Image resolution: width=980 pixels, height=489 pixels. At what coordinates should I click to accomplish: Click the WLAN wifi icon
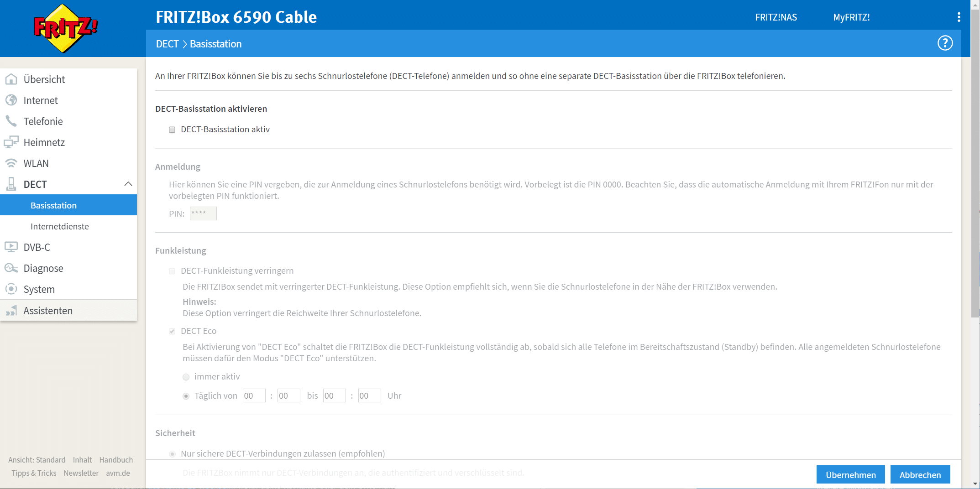pos(11,163)
